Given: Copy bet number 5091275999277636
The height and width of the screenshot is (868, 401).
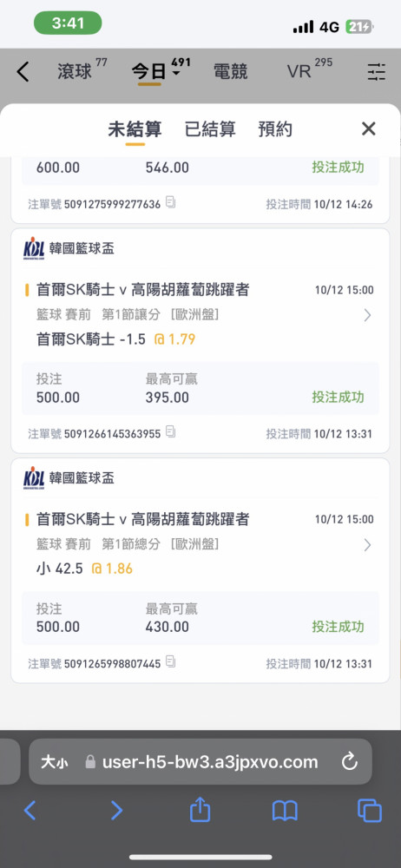Looking at the screenshot, I should (x=171, y=203).
